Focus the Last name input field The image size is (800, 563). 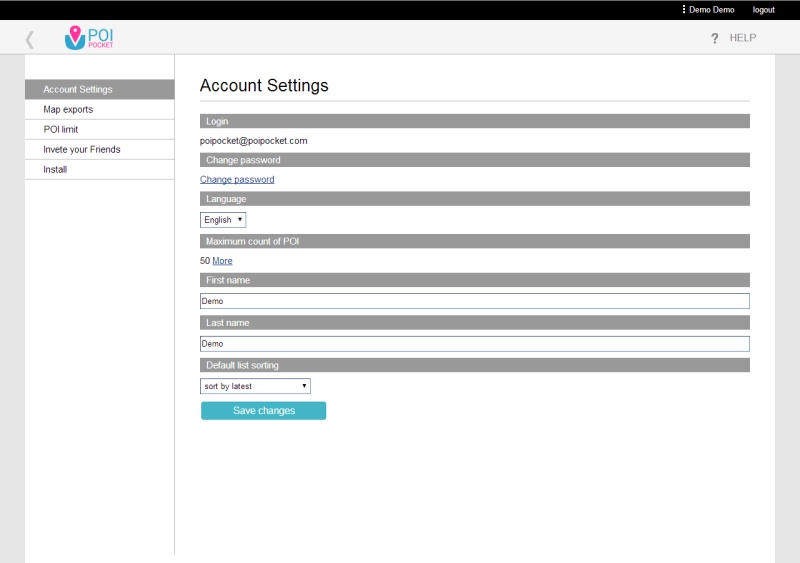click(x=474, y=344)
